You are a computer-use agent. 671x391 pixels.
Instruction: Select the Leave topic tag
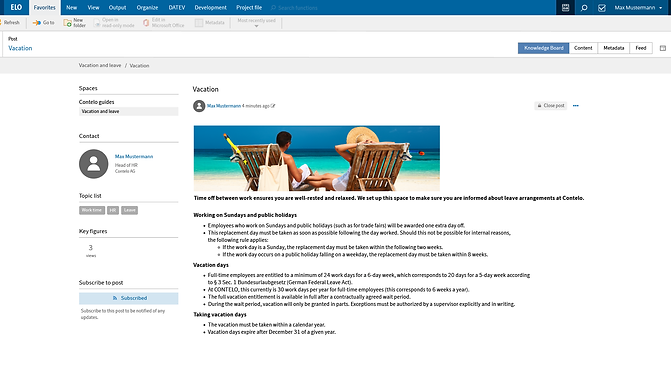tap(129, 210)
